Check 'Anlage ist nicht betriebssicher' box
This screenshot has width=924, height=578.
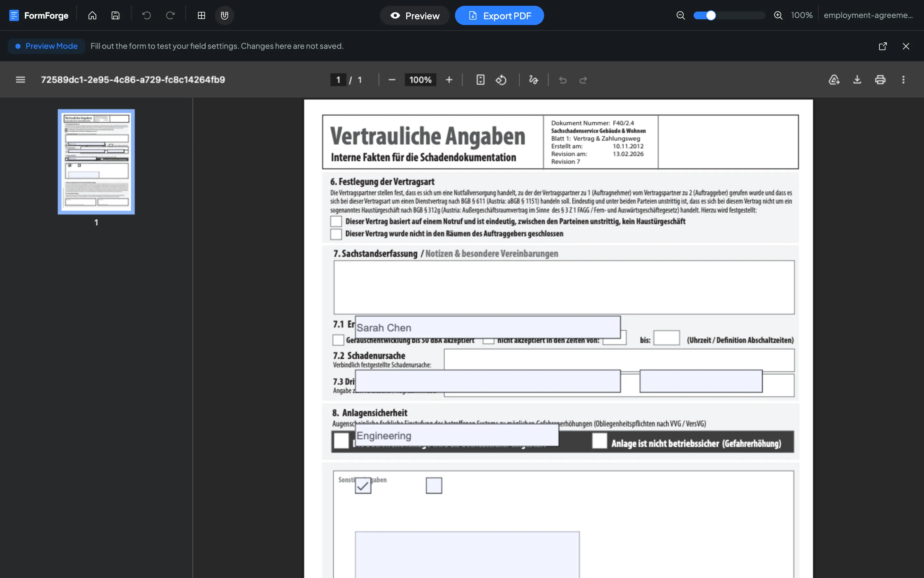(599, 441)
